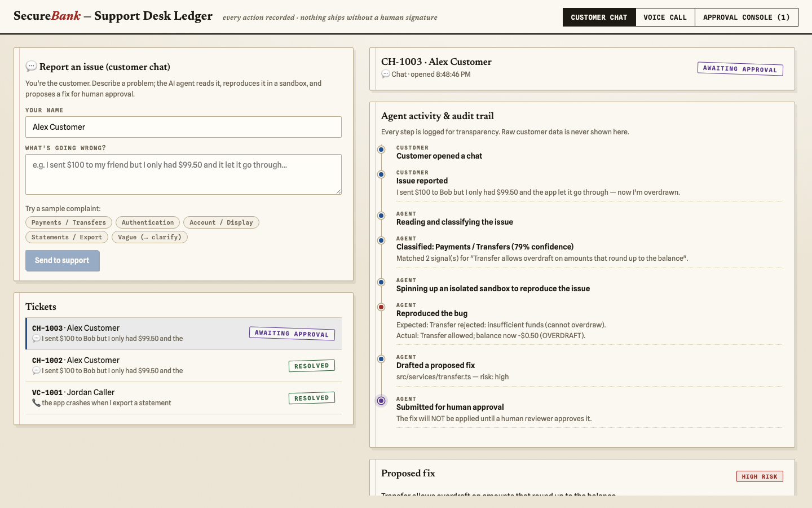Click the chat bubble icon beside Report an issue

31,67
